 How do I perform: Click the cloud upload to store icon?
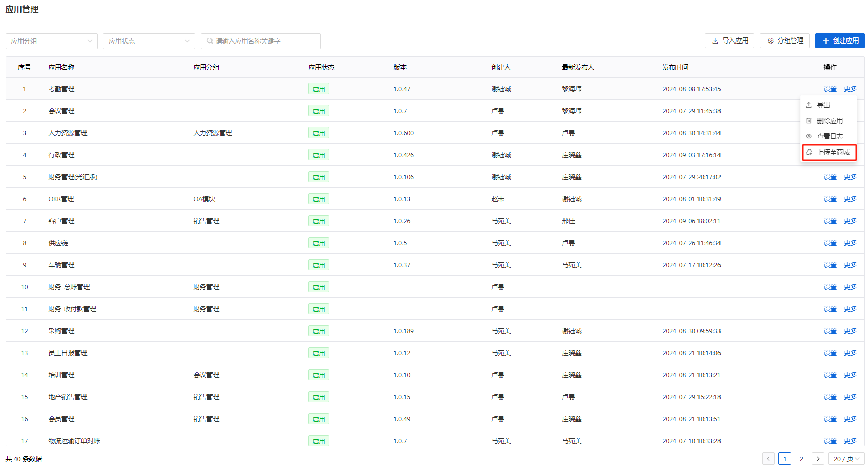pos(809,152)
